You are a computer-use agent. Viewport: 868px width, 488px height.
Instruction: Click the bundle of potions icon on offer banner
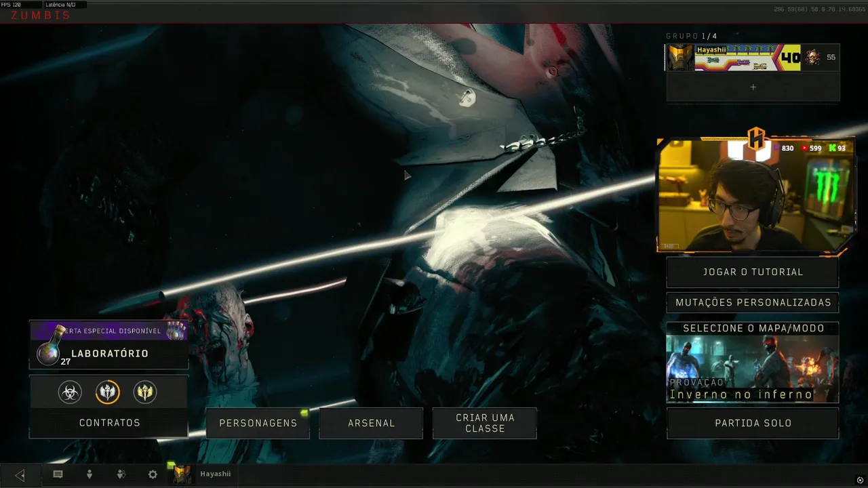tap(176, 331)
